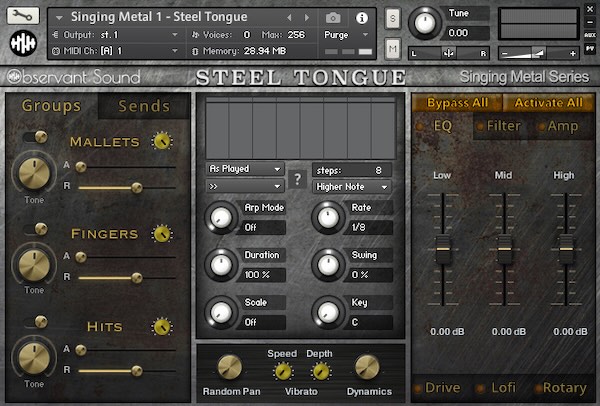Turn the Vibrato Speed knob
This screenshot has width=600, height=406.
pyautogui.click(x=283, y=371)
